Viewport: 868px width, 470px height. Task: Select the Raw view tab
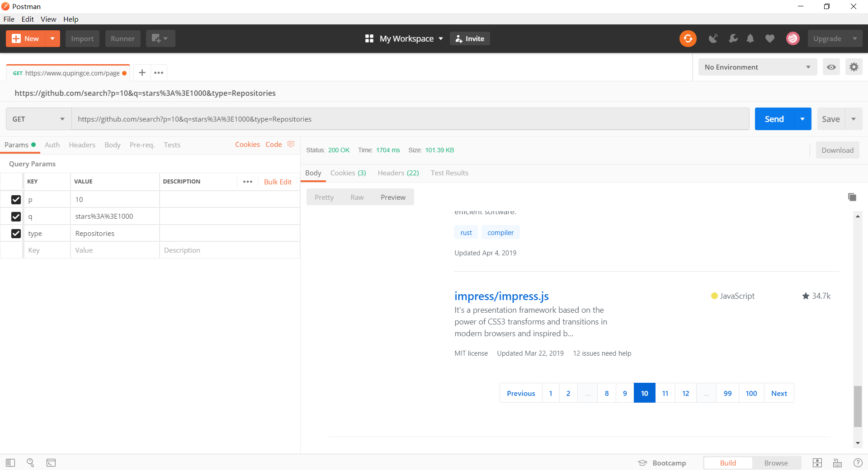point(357,197)
